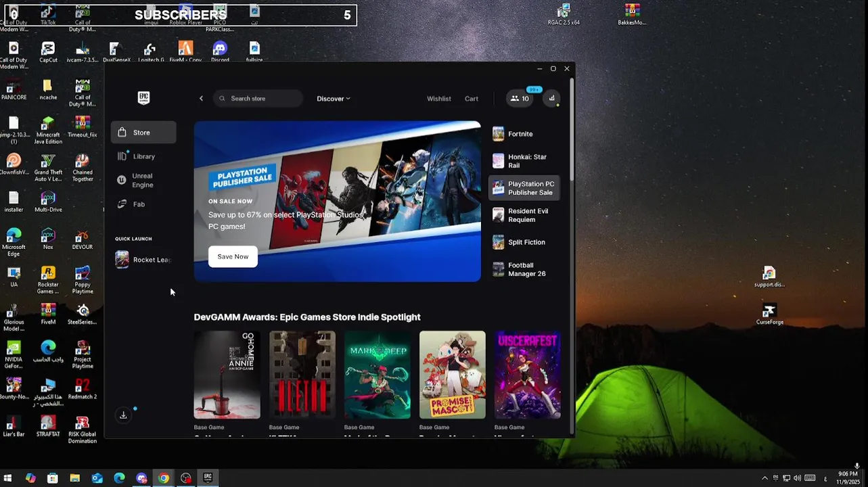Open the Mark of the Deep card
The height and width of the screenshot is (487, 868).
377,375
